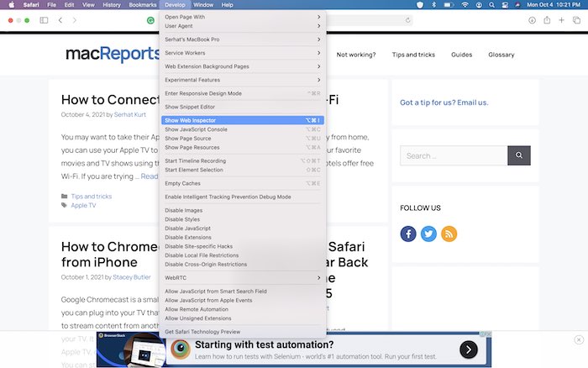Screen dimensions: 588x368
Task: Go back with the back arrow
Action: point(60,20)
